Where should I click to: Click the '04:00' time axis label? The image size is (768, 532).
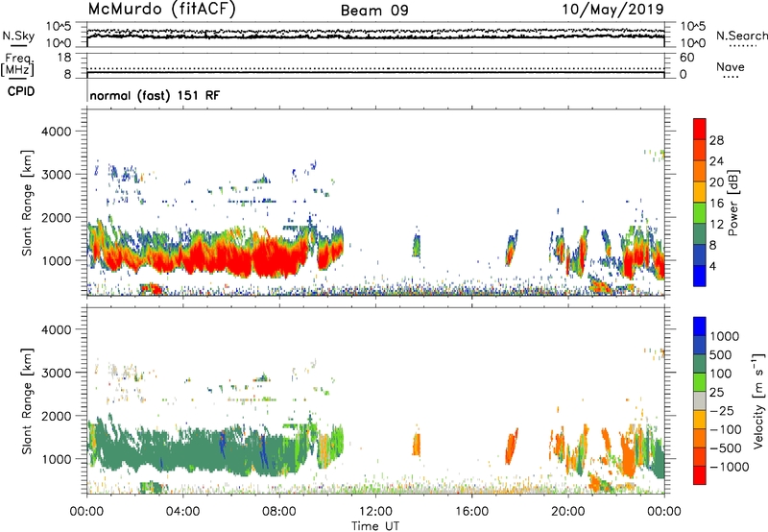point(182,512)
